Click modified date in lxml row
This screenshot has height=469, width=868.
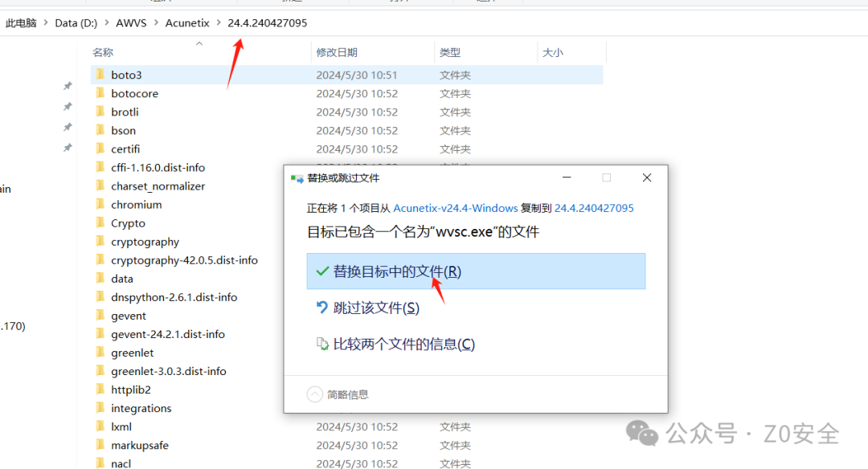point(357,426)
